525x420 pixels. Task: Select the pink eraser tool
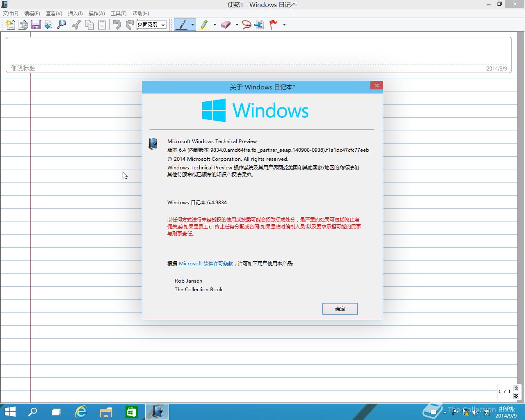pyautogui.click(x=226, y=25)
